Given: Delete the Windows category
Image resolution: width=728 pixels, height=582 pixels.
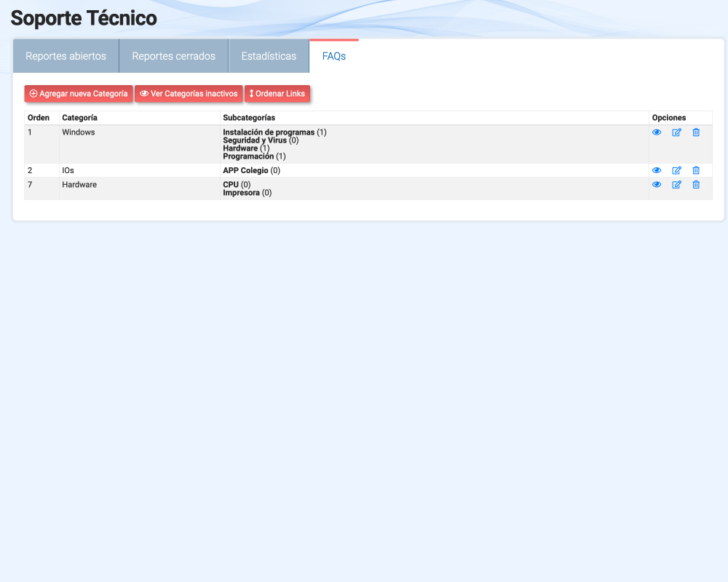Looking at the screenshot, I should [696, 132].
